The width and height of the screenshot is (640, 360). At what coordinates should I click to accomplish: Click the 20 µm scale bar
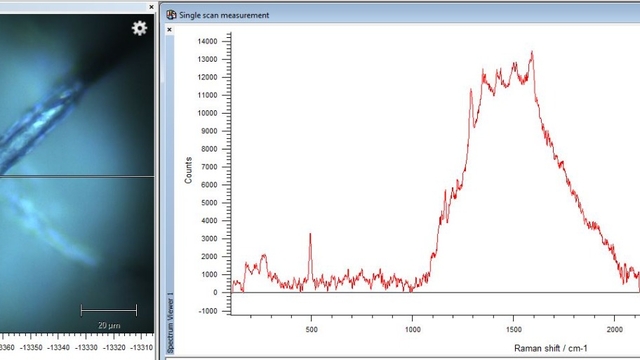point(109,311)
